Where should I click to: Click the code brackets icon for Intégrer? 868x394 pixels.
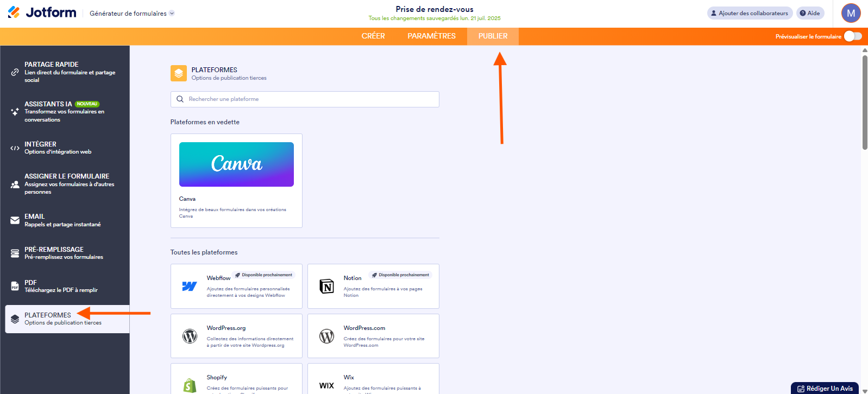pyautogui.click(x=15, y=148)
